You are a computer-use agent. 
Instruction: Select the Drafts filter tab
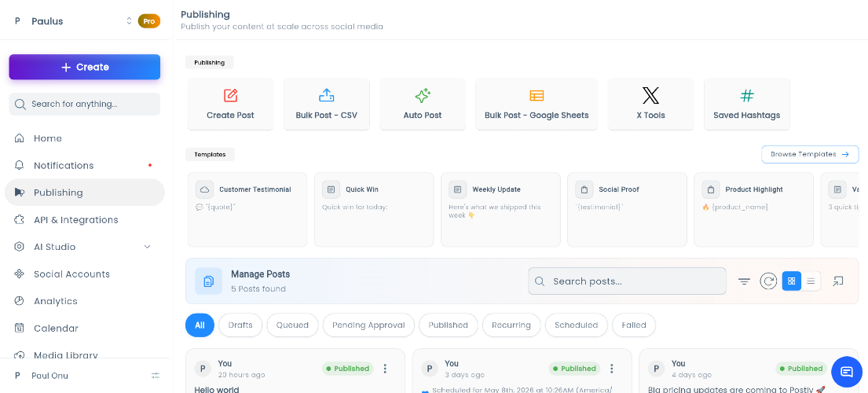point(240,325)
